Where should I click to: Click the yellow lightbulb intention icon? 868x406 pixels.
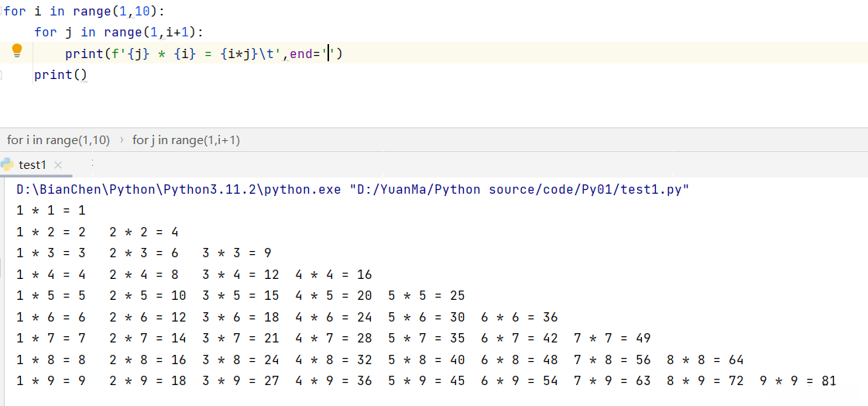(17, 51)
